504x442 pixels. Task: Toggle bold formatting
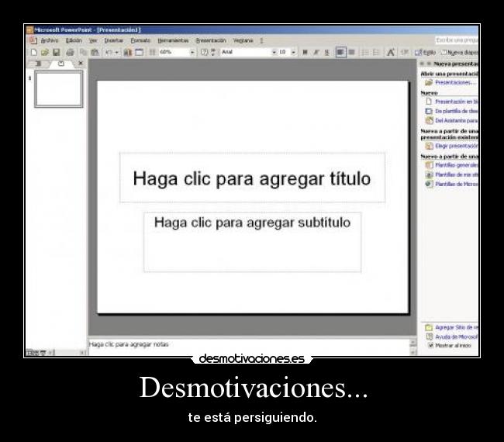pos(305,52)
